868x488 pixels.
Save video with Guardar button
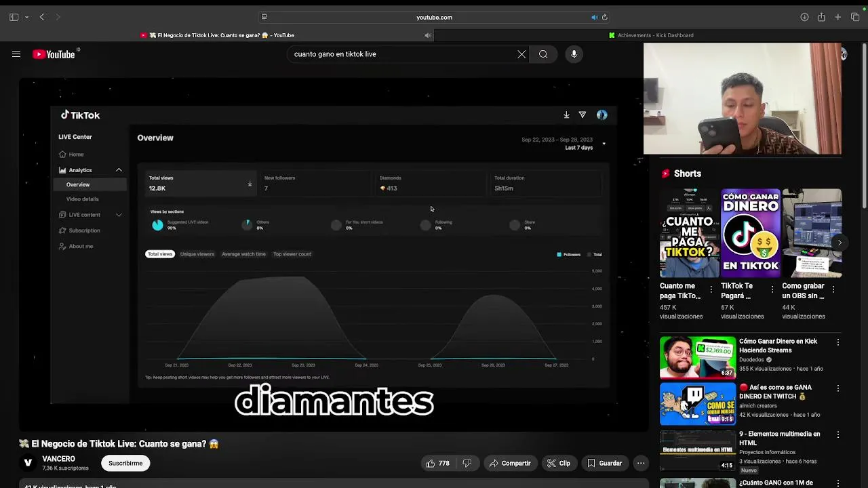point(604,464)
